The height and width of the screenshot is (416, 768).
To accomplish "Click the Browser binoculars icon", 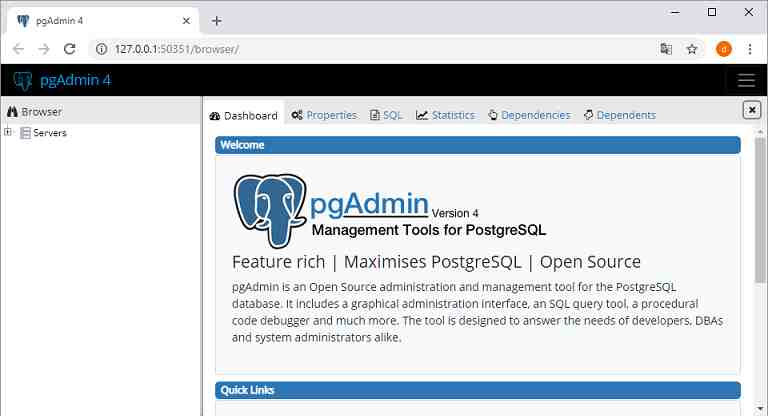I will 12,112.
